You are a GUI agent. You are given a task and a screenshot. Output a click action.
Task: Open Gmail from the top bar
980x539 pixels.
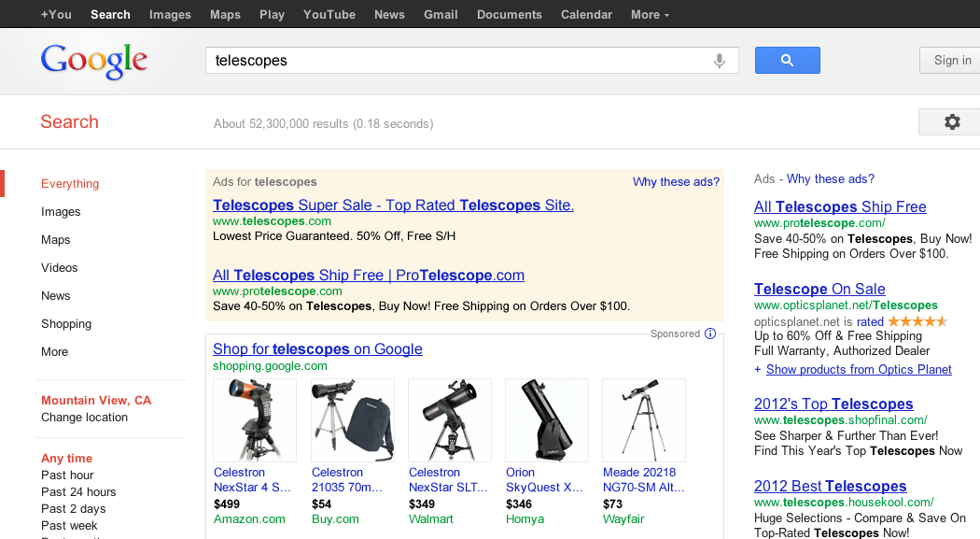coord(441,14)
